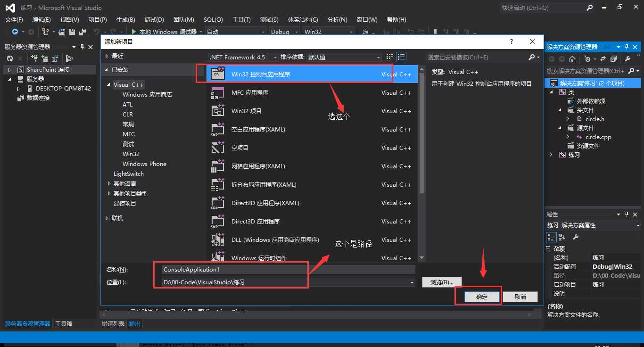
Task: Toggle auto-hide pin on Properties panel
Action: pos(627,214)
